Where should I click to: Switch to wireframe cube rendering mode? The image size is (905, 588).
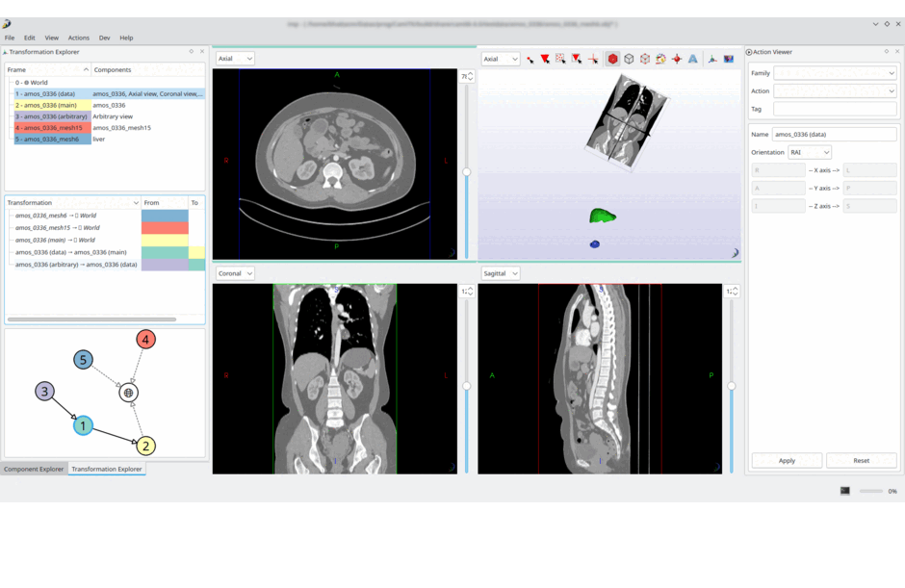pos(629,60)
